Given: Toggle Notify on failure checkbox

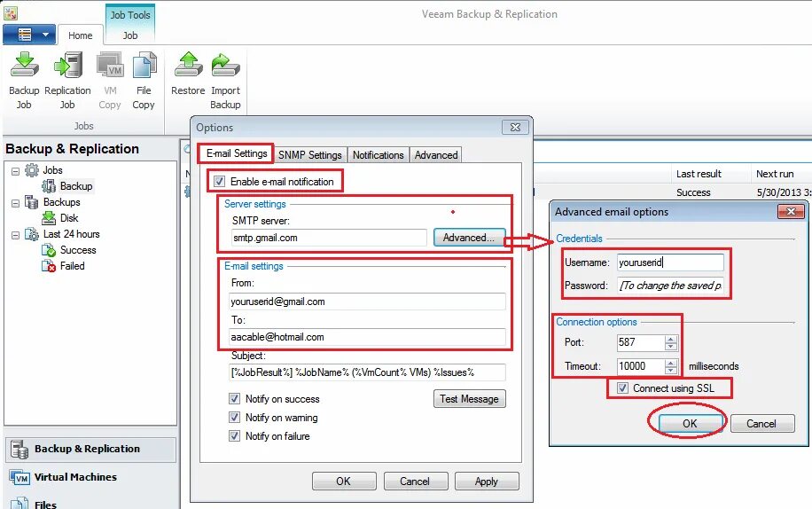Looking at the screenshot, I should 235,436.
